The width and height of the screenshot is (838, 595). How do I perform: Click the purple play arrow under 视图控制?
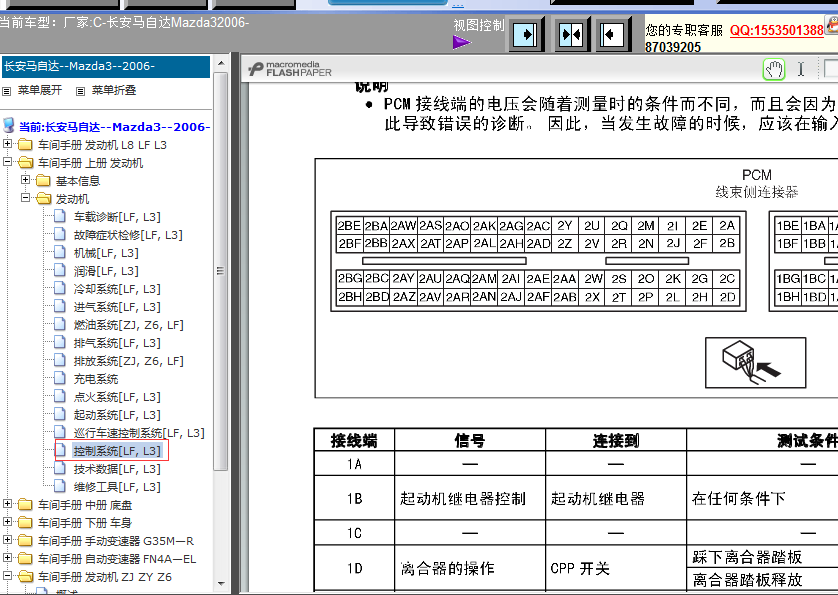coord(461,42)
